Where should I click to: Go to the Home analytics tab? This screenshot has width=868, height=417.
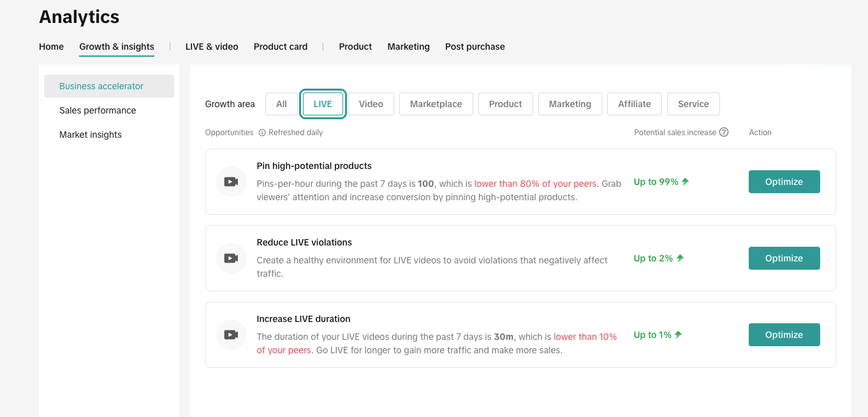(51, 47)
